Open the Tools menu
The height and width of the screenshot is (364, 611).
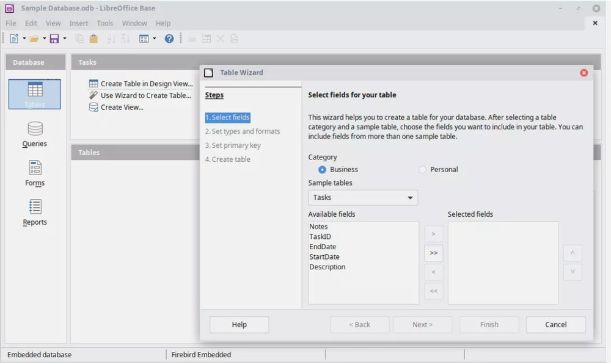click(104, 23)
